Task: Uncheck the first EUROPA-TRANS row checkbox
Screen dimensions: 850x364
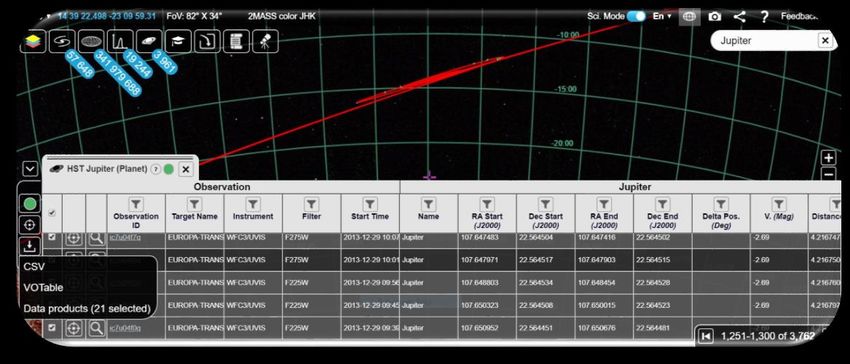Action: (x=52, y=237)
